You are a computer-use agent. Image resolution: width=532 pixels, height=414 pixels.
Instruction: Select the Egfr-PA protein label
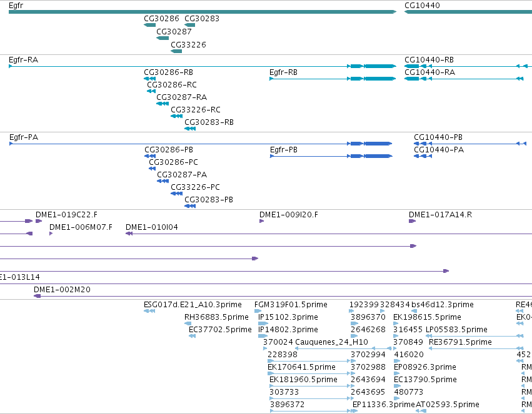coord(24,137)
